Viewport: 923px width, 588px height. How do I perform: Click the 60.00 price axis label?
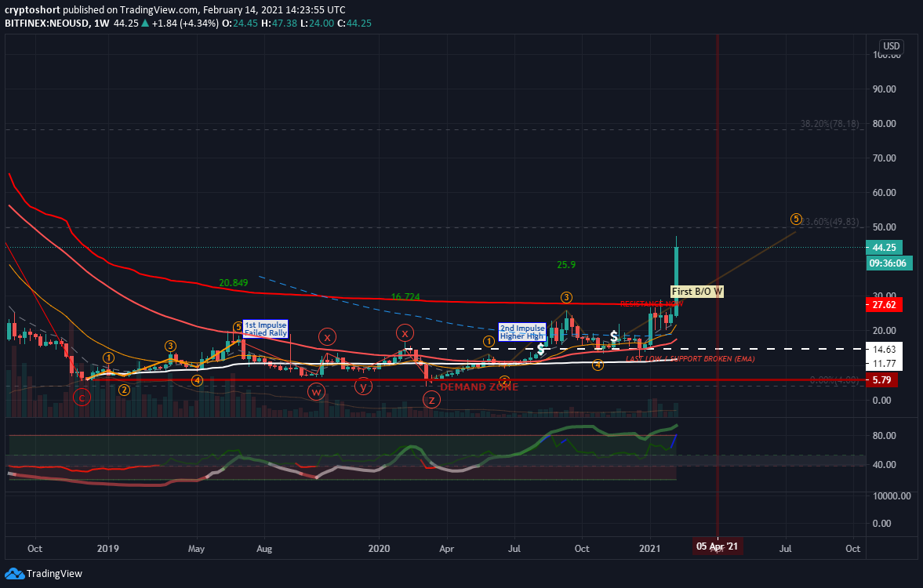pyautogui.click(x=885, y=192)
